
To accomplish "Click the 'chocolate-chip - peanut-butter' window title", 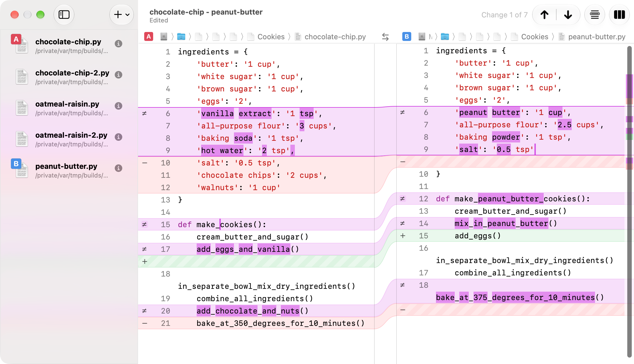I will pos(206,12).
